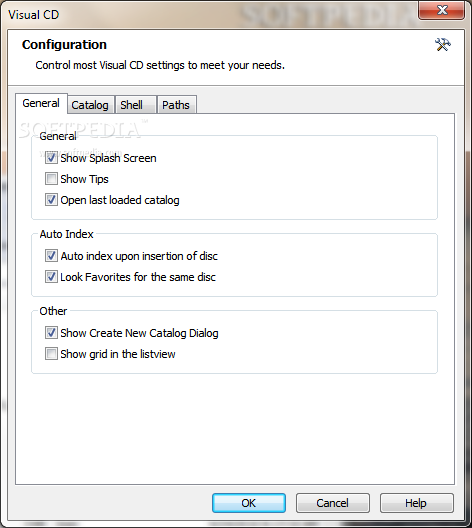Switch to the Catalog tab
The width and height of the screenshot is (472, 528).
click(90, 105)
